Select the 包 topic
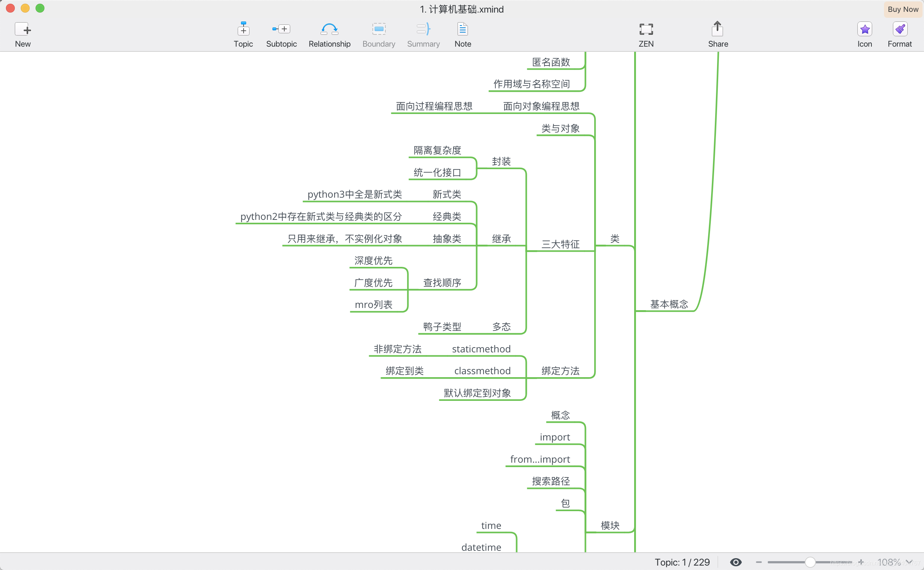Viewport: 924px width, 570px height. point(565,503)
